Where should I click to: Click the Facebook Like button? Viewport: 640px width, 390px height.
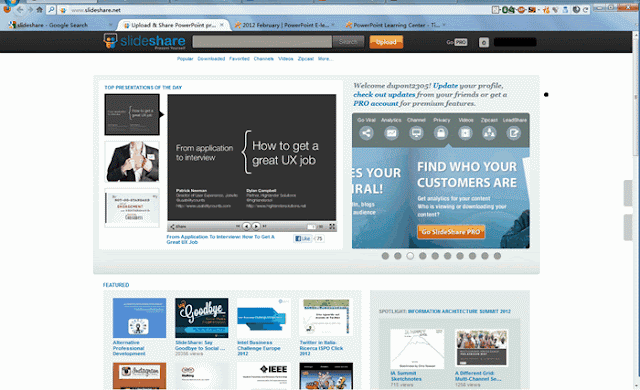(x=302, y=239)
